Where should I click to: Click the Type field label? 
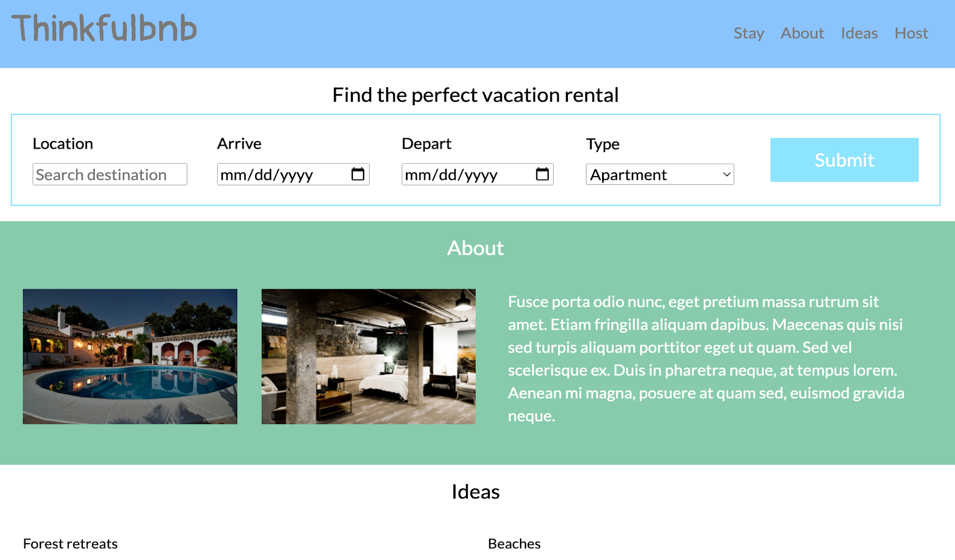(602, 144)
